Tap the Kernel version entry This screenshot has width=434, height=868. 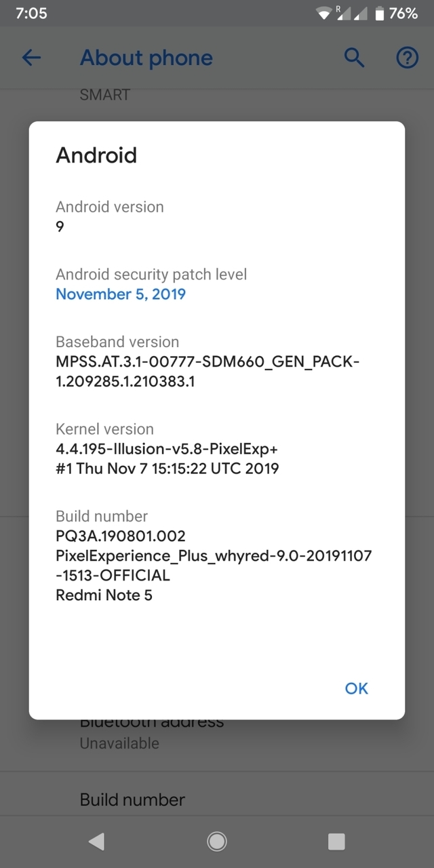pyautogui.click(x=167, y=448)
